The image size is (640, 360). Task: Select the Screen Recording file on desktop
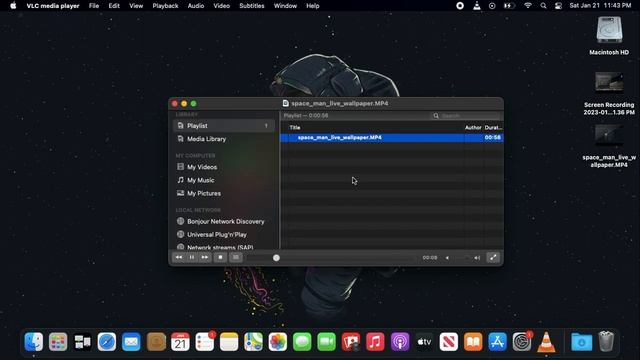click(609, 93)
